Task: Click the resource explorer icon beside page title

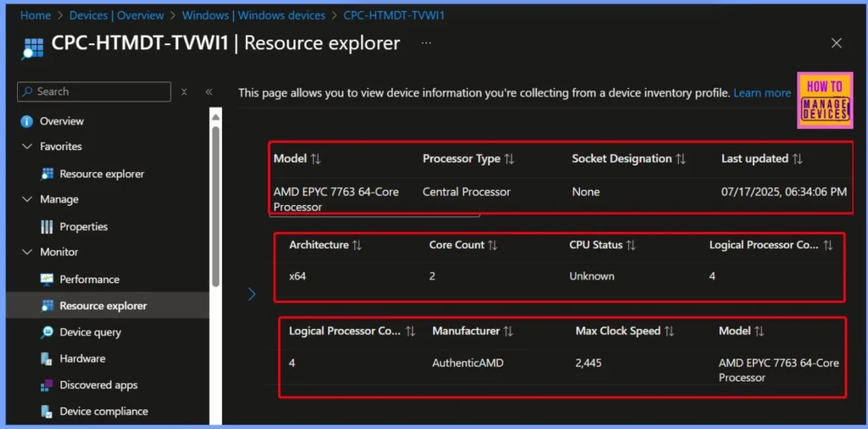Action: [33, 48]
